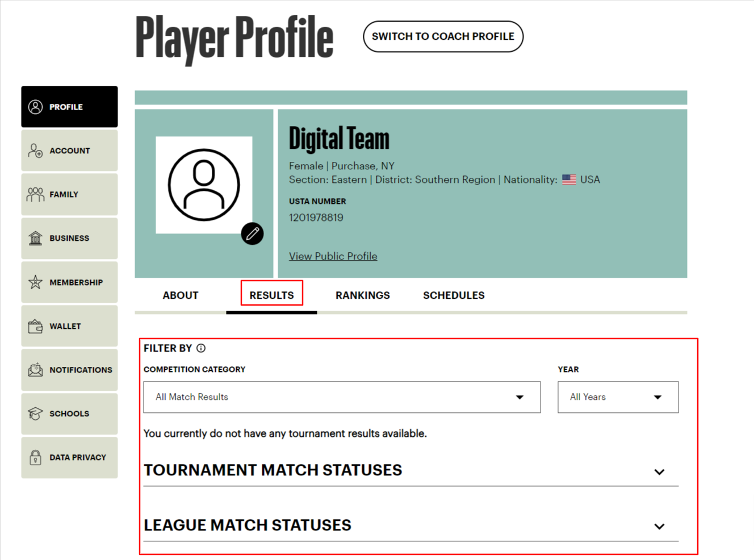This screenshot has width=754, height=560.
Task: Edit profile photo with pencil icon
Action: (252, 233)
